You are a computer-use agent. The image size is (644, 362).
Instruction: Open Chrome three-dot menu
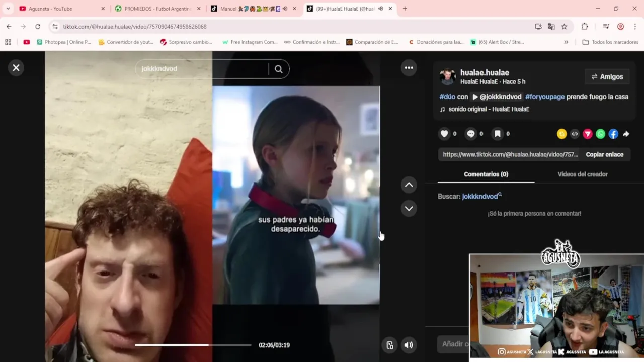tap(635, 27)
